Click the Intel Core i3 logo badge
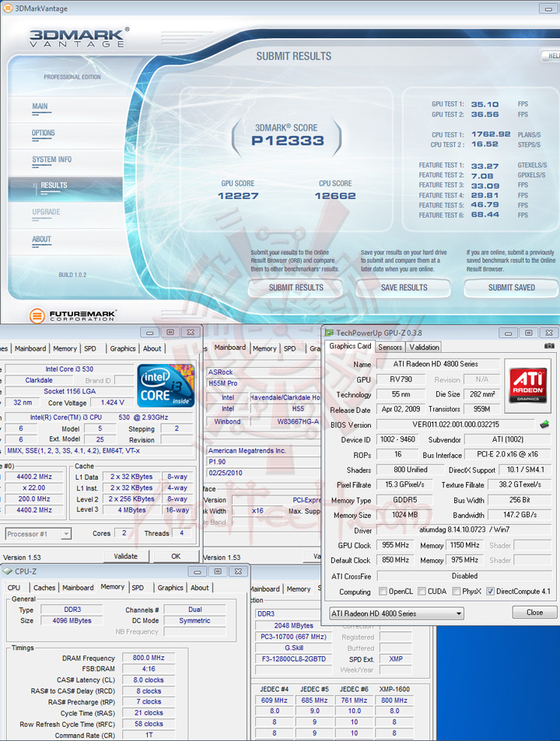 pos(166,386)
